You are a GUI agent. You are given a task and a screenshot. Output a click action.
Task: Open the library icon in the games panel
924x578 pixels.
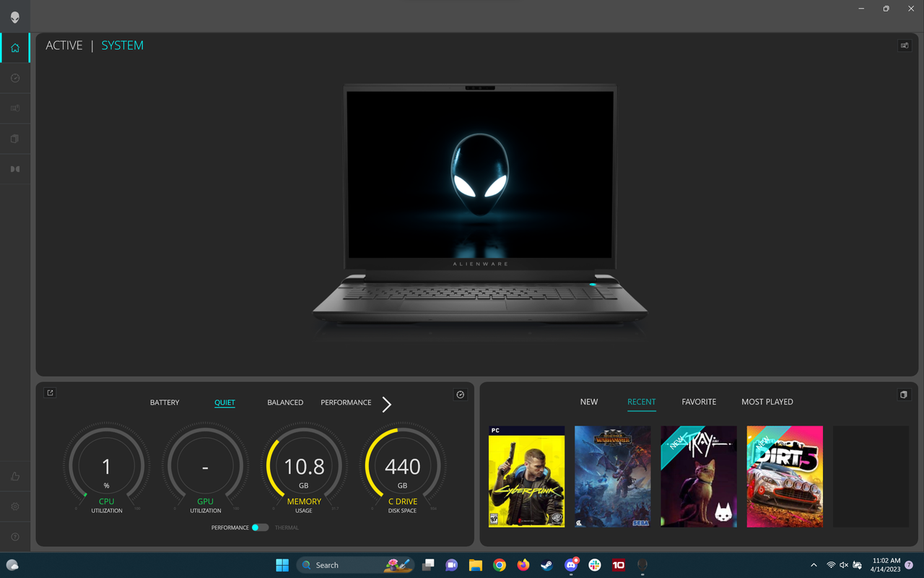[904, 394]
